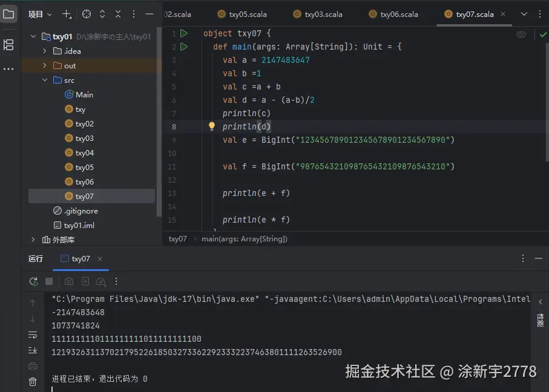The image size is (549, 392).
Task: Select txy05 in project tree
Action: [79, 168]
